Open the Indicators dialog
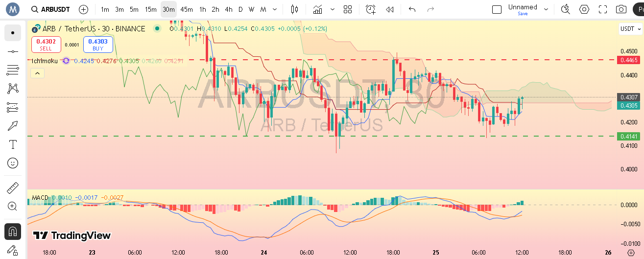Screen dimensions: 644x259 click(x=318, y=9)
